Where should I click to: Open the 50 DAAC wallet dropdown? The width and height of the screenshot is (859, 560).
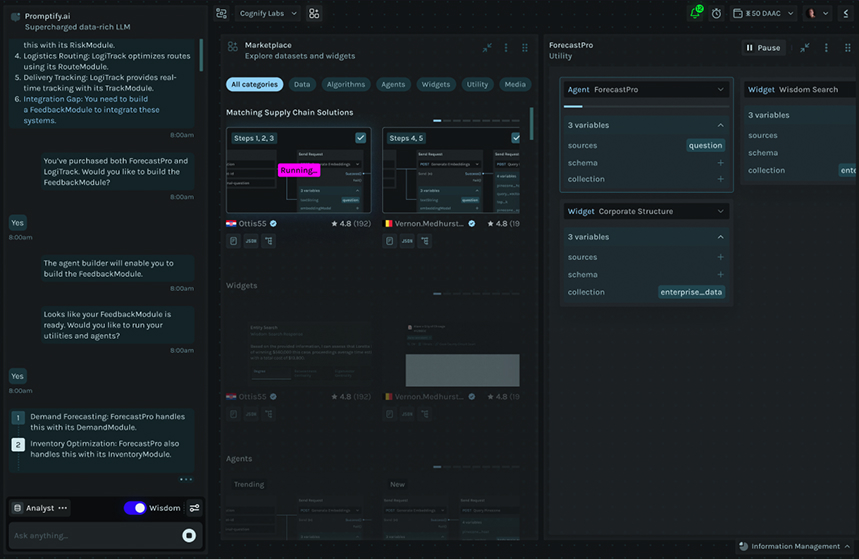(x=764, y=13)
